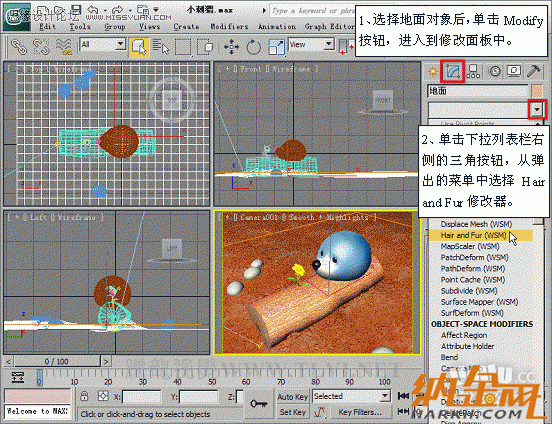Pick the Select and Move tool
The height and width of the screenshot is (424, 552).
click(x=231, y=47)
